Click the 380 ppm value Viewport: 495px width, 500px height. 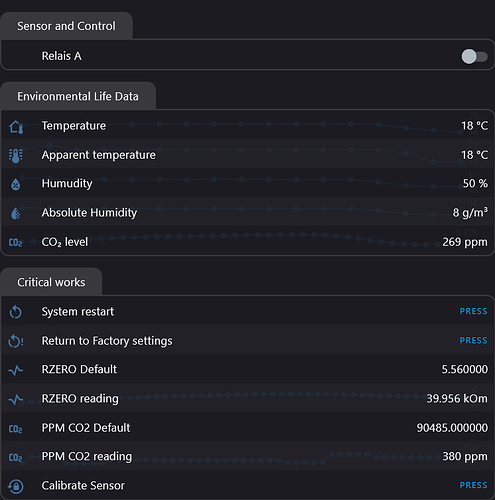pos(465,457)
